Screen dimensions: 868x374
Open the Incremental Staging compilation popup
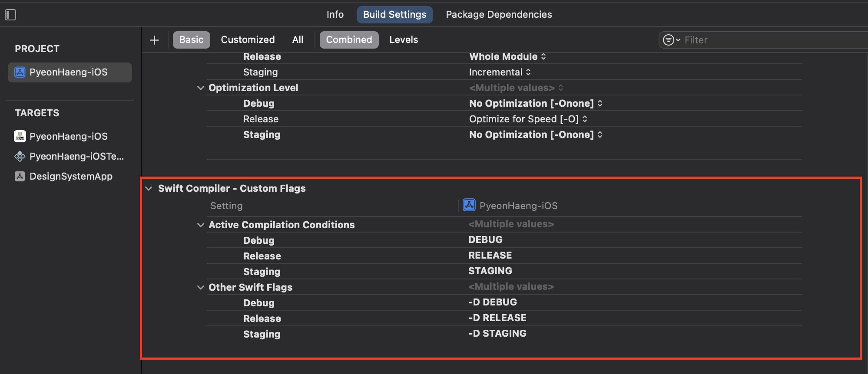[500, 72]
